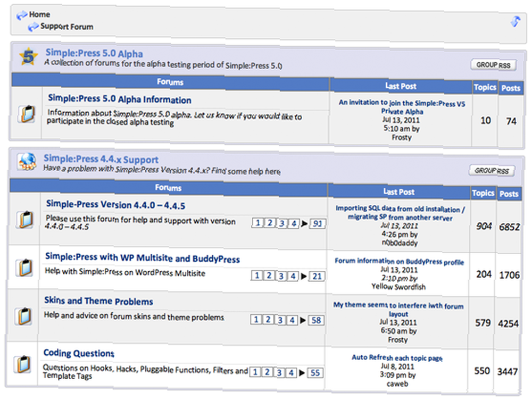Image resolution: width=532 pixels, height=400 pixels.
Task: Click author name 'Yellow Swordfish' in last post
Action: 398,287
